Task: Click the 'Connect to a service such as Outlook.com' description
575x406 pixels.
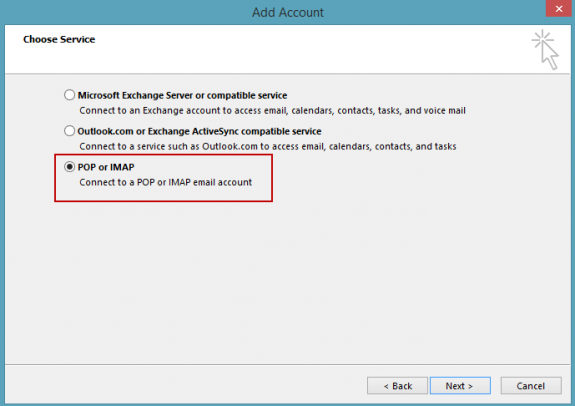Action: [268, 146]
